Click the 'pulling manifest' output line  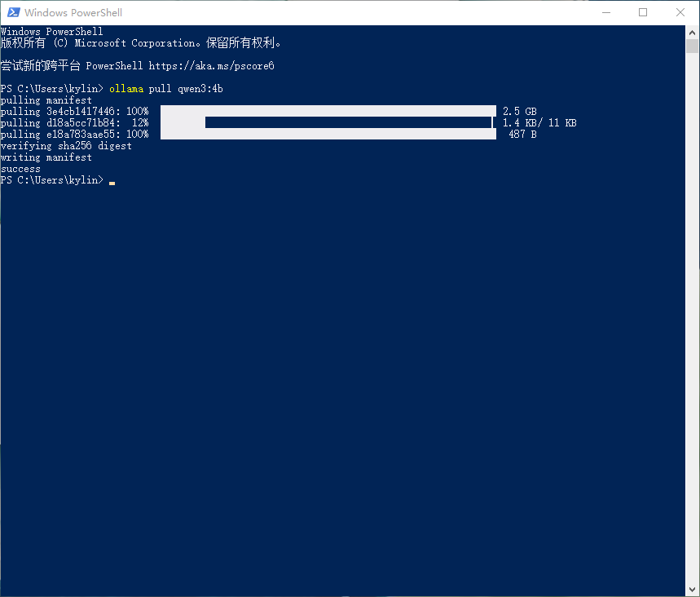(x=46, y=100)
